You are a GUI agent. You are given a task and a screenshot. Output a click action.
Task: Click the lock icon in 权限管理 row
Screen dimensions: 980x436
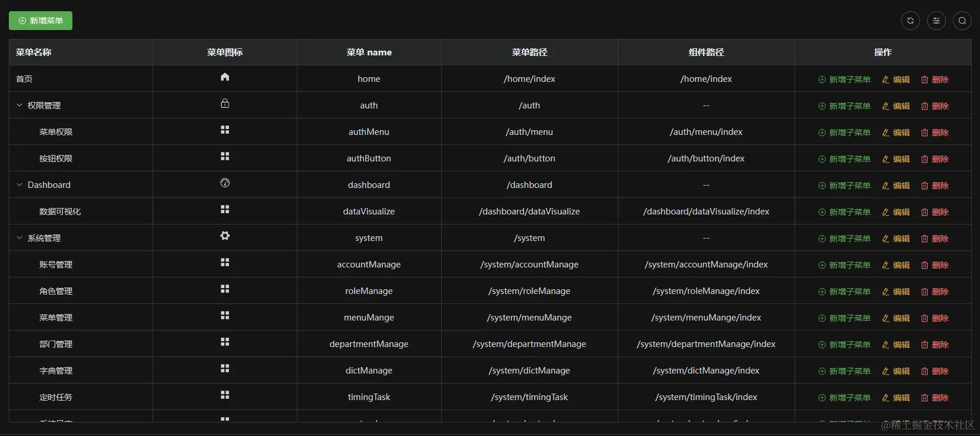225,104
